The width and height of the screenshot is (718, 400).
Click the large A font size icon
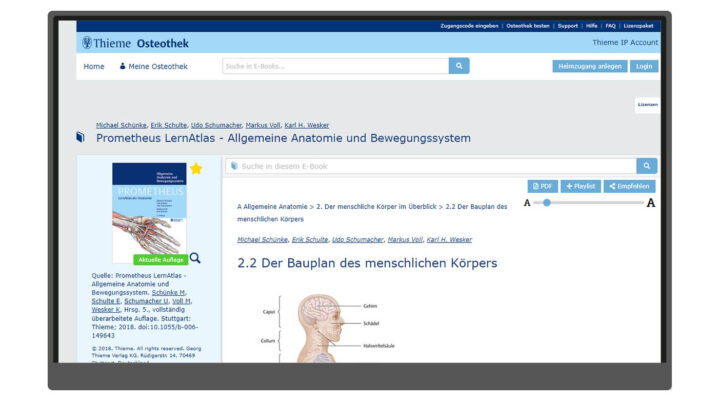(x=651, y=203)
